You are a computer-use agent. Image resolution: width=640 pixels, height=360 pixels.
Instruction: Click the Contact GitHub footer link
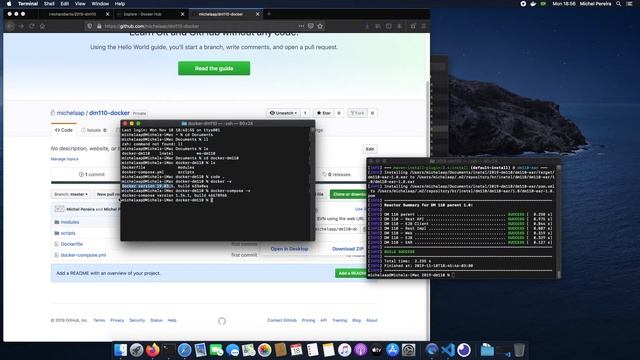(282, 320)
